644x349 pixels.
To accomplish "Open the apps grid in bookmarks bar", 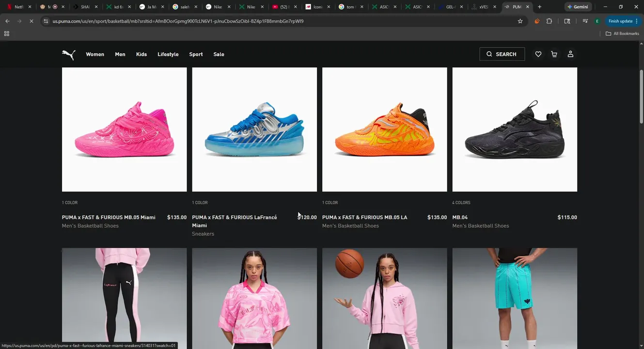I will [7, 33].
